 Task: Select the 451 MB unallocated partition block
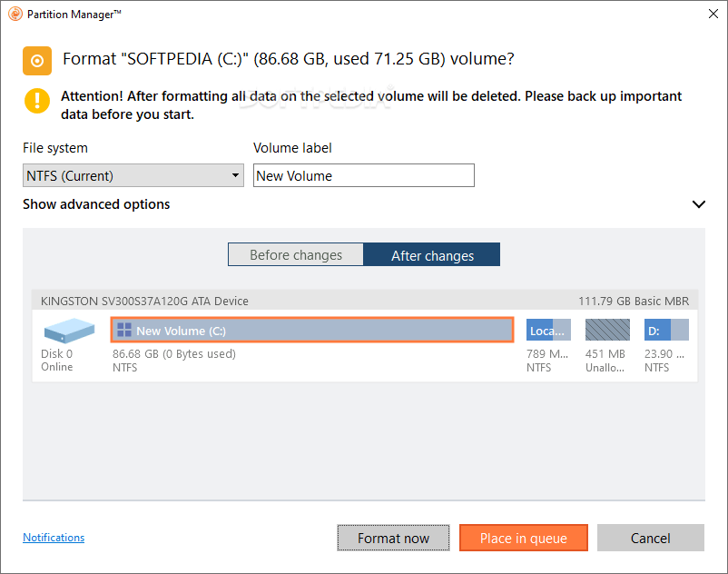point(606,330)
